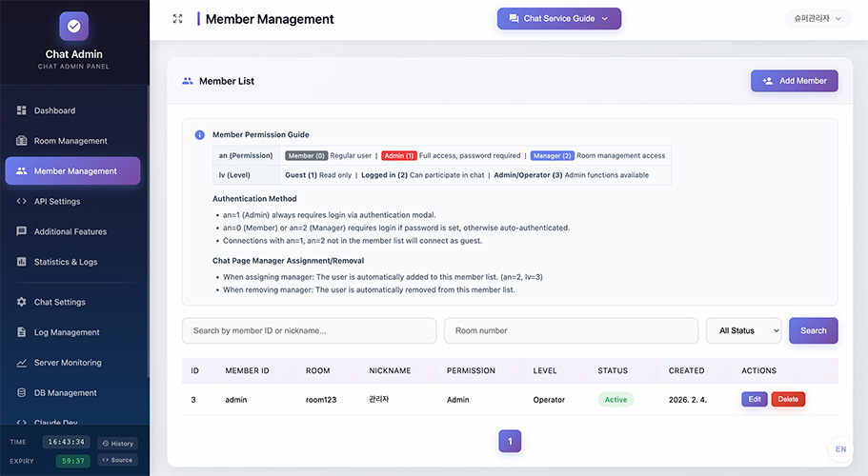Viewport: 868px width, 476px height.
Task: Edit the admin member row
Action: pyautogui.click(x=755, y=399)
